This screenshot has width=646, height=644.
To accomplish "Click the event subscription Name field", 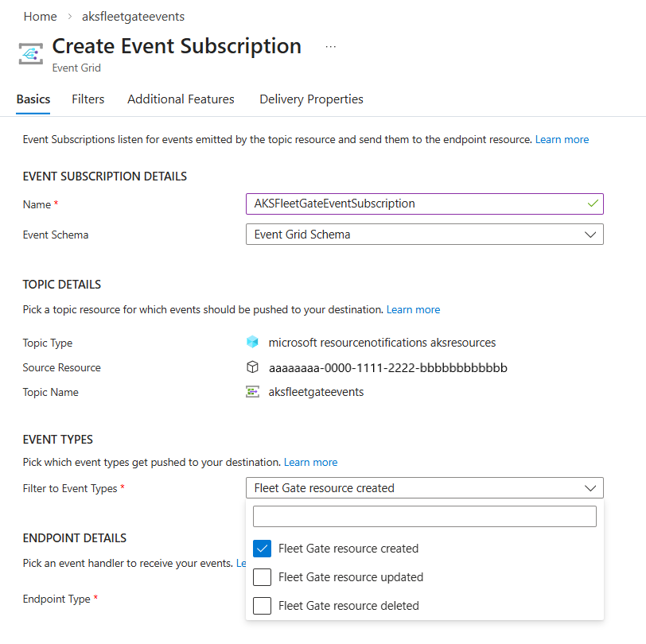I will pyautogui.click(x=417, y=204).
